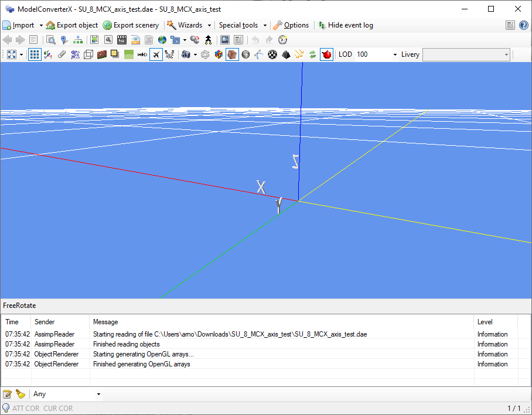Open the 'Any' log level filter dropdown
The width and height of the screenshot is (532, 415).
pyautogui.click(x=98, y=394)
